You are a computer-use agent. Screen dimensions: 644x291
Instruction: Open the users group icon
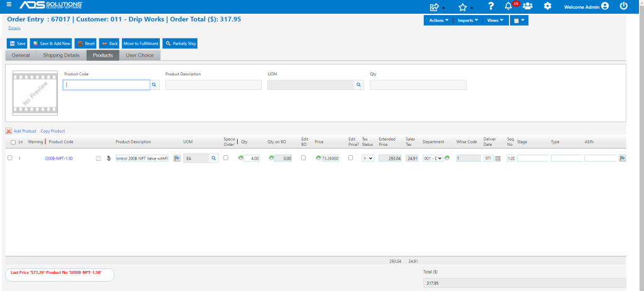tap(528, 6)
